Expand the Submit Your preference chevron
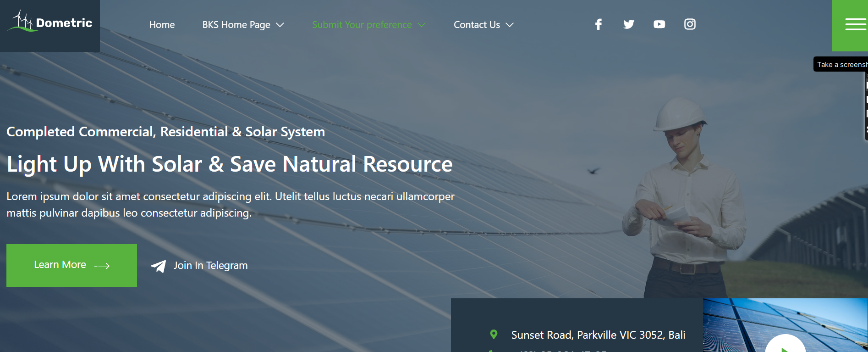868x352 pixels. coord(422,25)
